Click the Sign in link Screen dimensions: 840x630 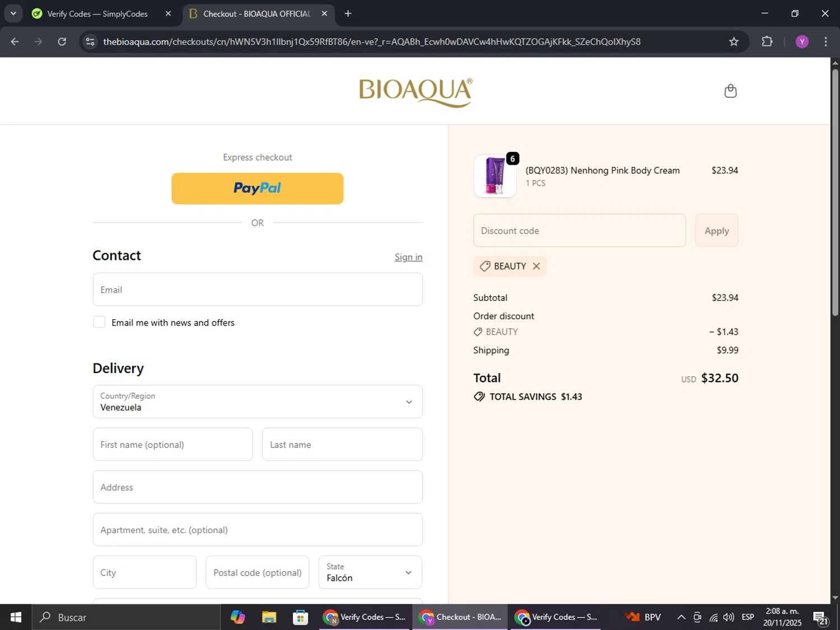click(x=408, y=257)
